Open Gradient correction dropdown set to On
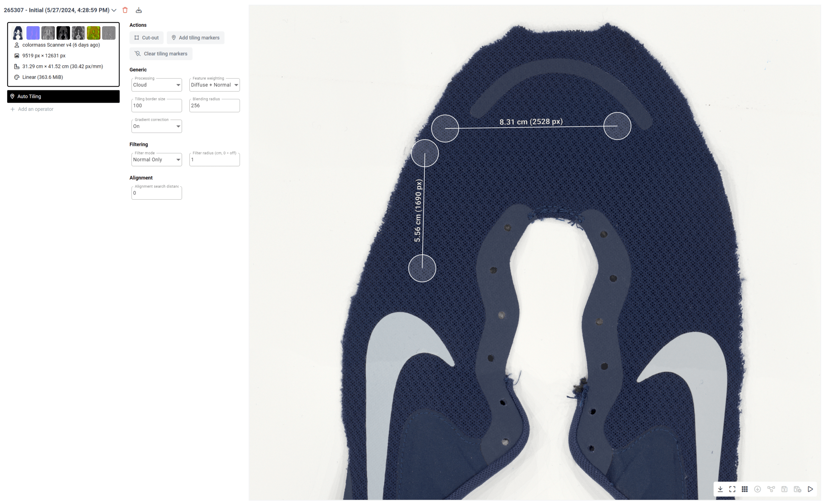Image resolution: width=825 pixels, height=504 pixels. pos(156,127)
